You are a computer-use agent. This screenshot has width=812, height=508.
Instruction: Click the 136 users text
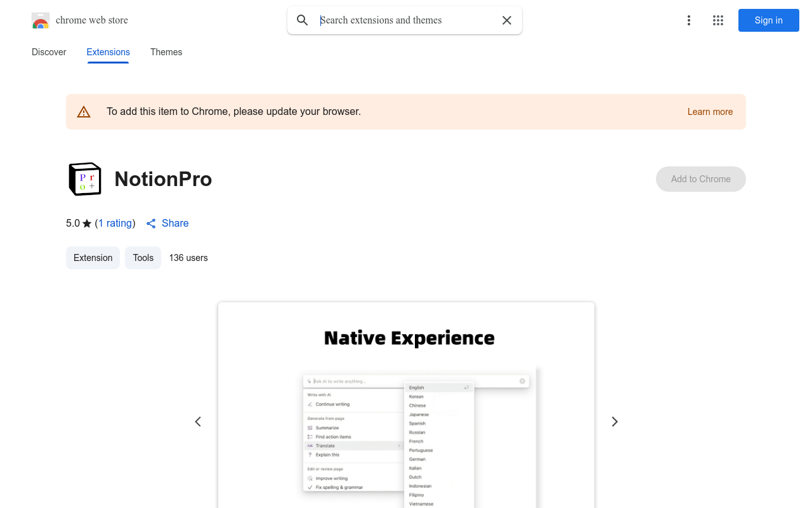(x=188, y=258)
